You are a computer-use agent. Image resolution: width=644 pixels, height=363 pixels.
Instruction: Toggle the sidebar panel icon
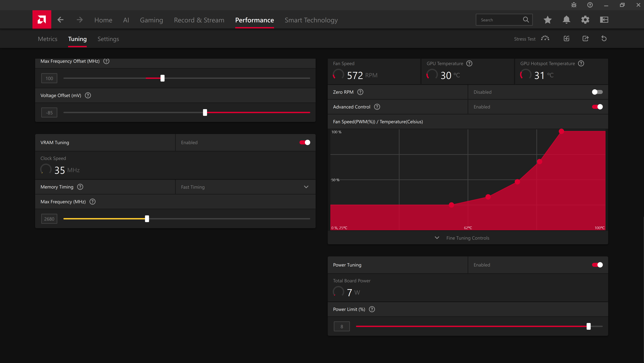(x=604, y=20)
